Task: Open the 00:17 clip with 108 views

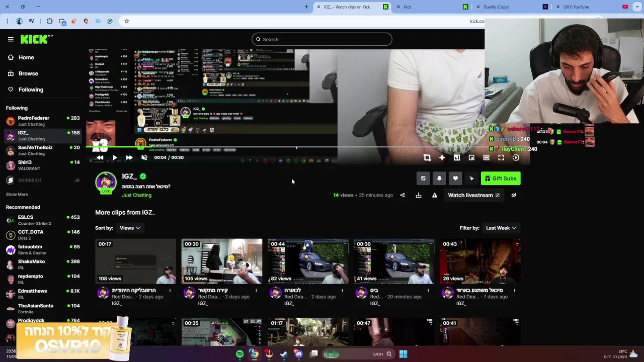Action: pyautogui.click(x=136, y=261)
